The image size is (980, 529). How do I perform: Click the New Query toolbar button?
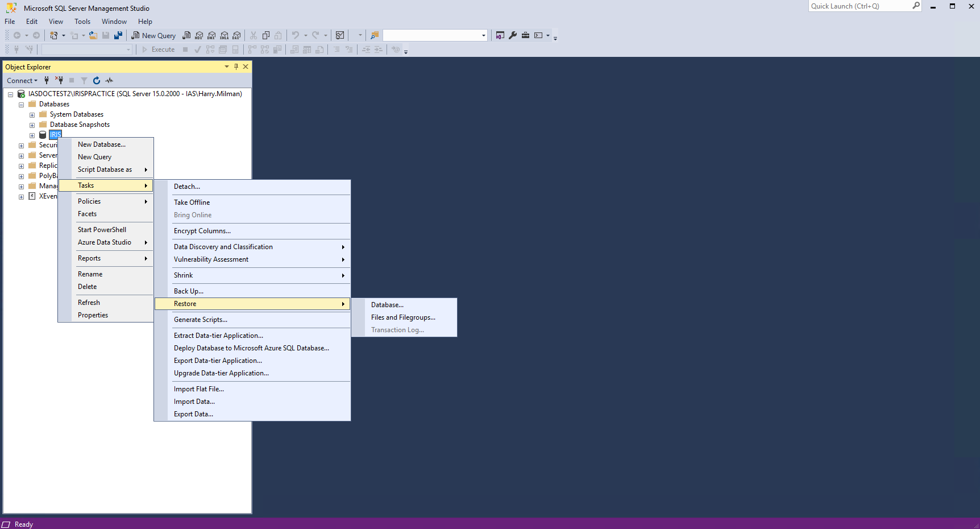pyautogui.click(x=153, y=35)
